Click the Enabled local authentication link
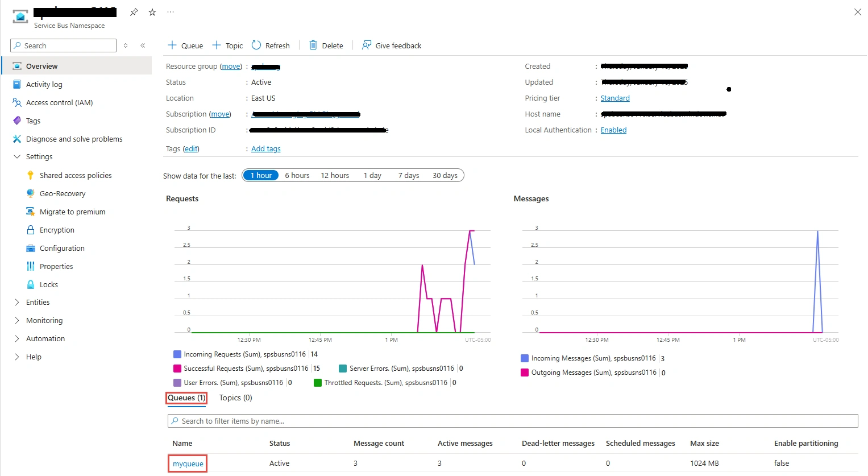The image size is (868, 476). (x=613, y=130)
